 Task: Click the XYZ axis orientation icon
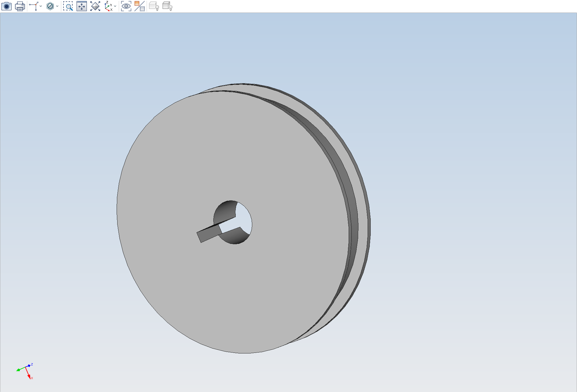108,6
